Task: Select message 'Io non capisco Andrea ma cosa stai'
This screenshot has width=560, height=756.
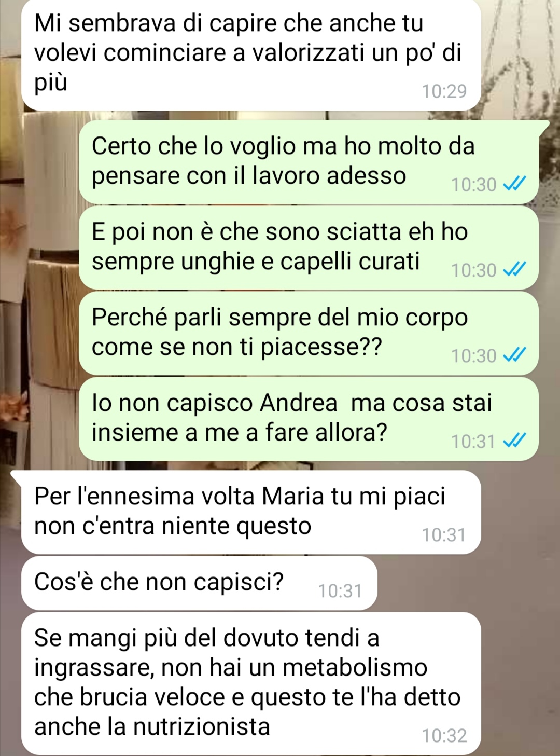Action: click(309, 419)
